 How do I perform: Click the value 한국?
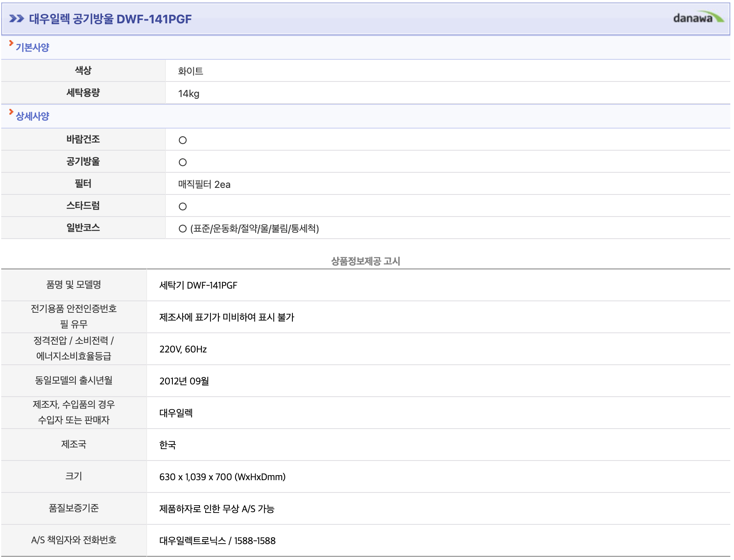point(168,445)
